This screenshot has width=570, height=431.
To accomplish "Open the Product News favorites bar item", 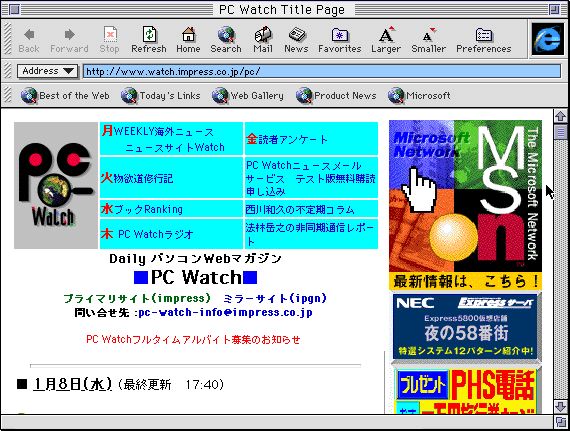I will [x=336, y=96].
